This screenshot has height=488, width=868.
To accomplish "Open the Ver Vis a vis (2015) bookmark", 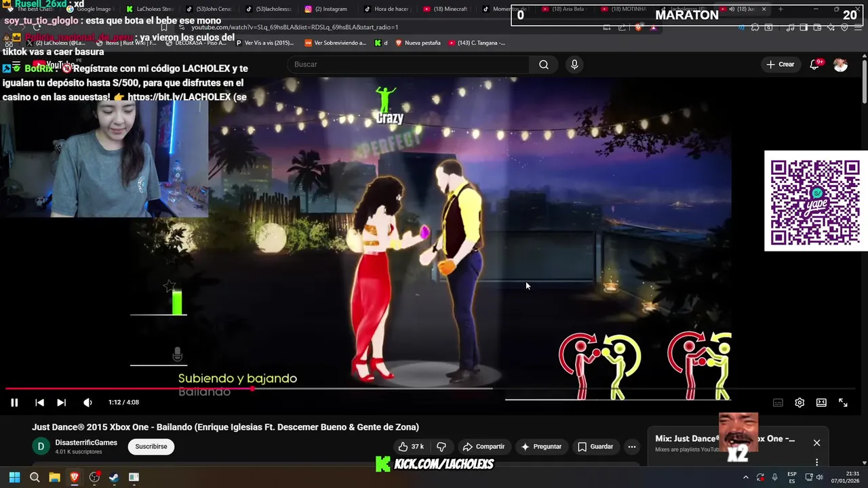I will coord(264,43).
